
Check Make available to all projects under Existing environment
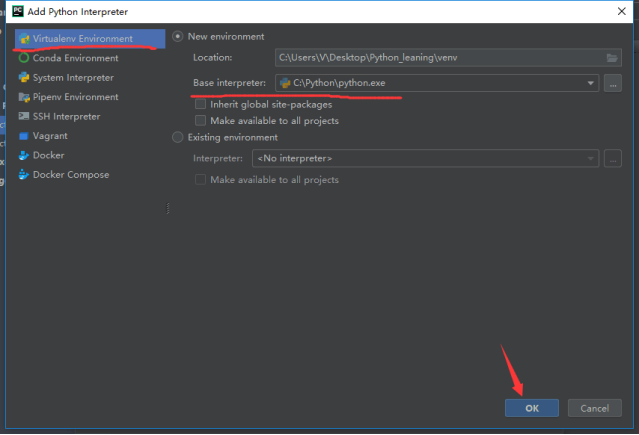click(200, 180)
